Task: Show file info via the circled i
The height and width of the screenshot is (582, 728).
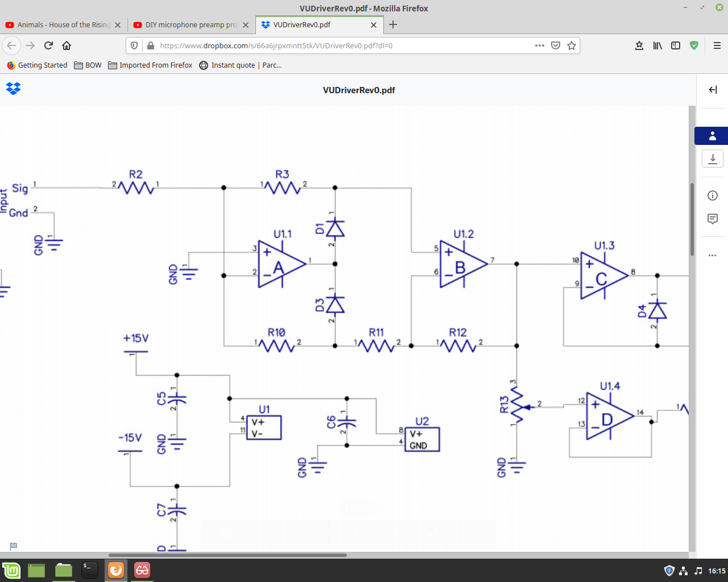Action: [713, 196]
